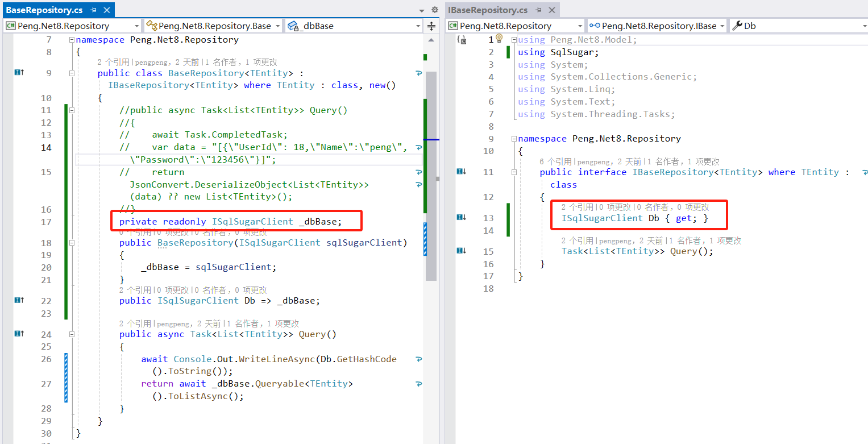The height and width of the screenshot is (444, 868).
Task: Collapse the namespace block at line 7 in BaseRepository.cs
Action: click(72, 40)
